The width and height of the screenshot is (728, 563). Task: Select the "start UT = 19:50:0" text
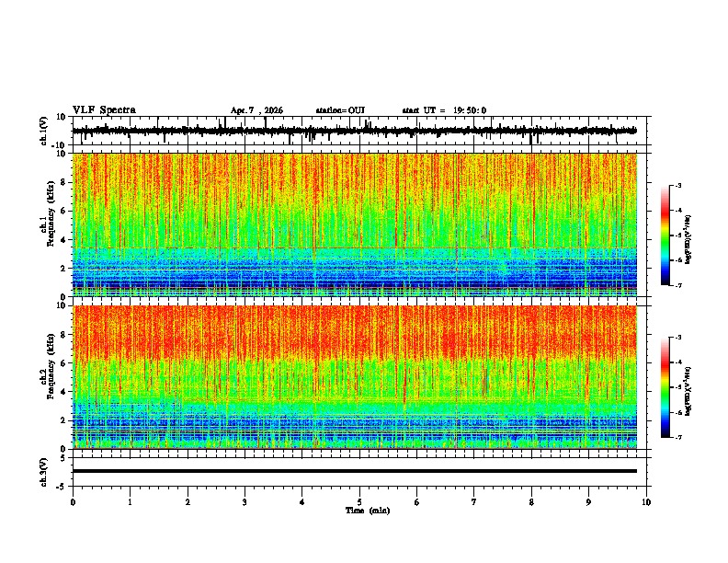[444, 110]
